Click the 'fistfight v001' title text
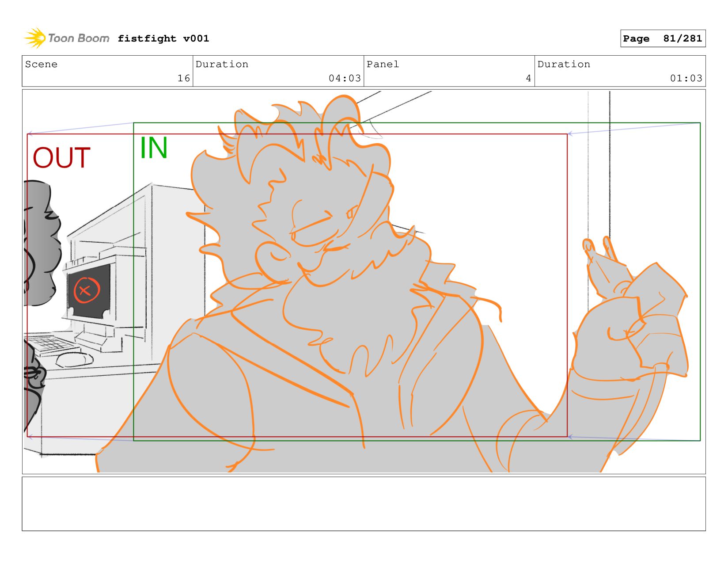This screenshot has width=728, height=564. tap(163, 38)
